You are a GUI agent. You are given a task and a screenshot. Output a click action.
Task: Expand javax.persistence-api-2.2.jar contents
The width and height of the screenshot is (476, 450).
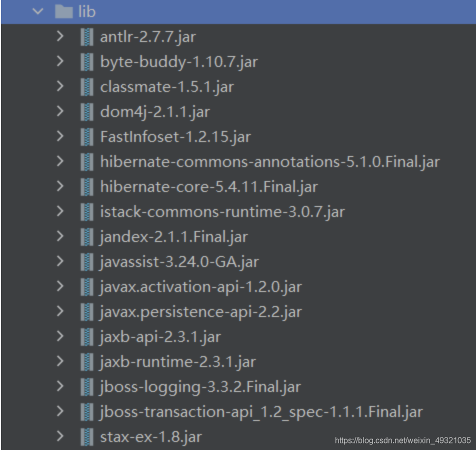pos(60,311)
